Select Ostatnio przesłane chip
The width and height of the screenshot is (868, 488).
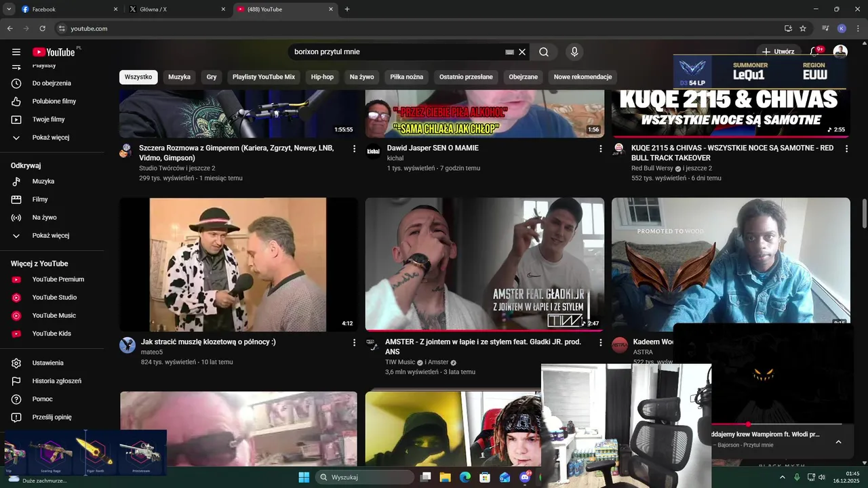point(466,77)
